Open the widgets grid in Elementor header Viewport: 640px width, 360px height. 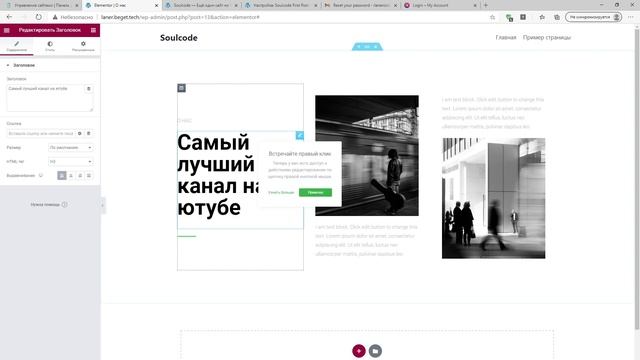pyautogui.click(x=93, y=30)
